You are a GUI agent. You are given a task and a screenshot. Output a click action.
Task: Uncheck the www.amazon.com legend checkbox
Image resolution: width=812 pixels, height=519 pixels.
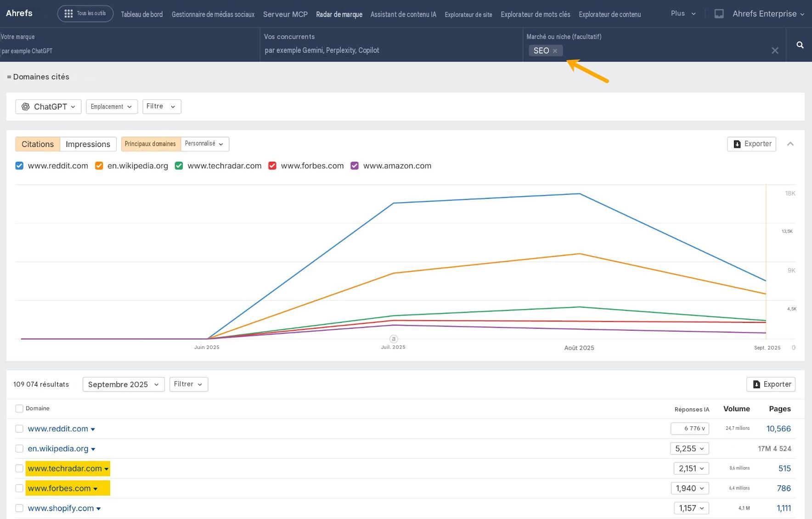[355, 166]
